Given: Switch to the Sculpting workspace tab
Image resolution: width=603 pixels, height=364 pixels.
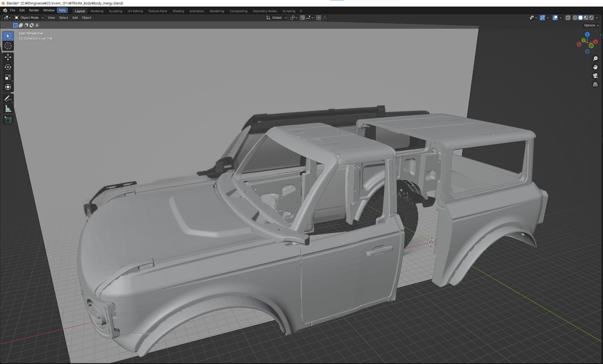Looking at the screenshot, I should point(115,11).
